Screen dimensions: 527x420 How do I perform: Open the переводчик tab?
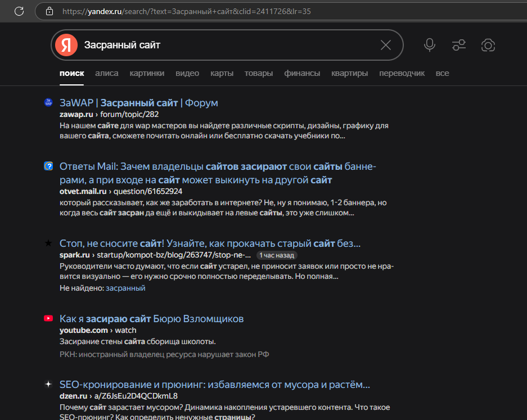pyautogui.click(x=402, y=73)
